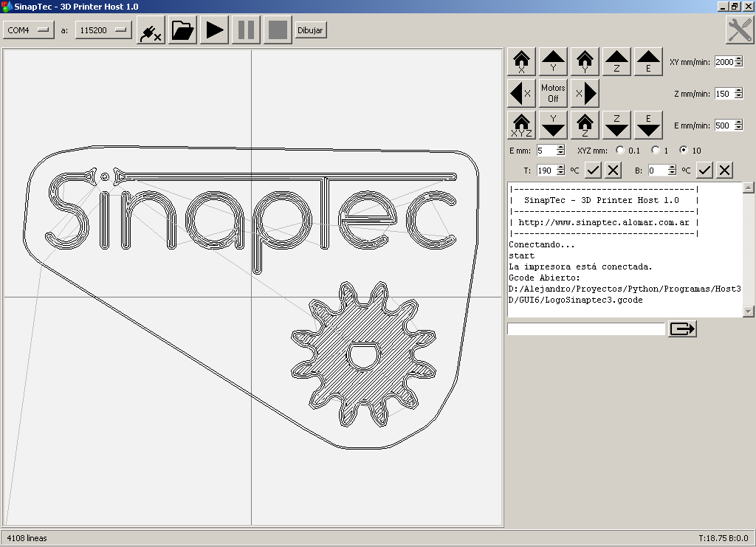Move Z axis up
Viewport: 756px width, 547px height.
point(616,62)
